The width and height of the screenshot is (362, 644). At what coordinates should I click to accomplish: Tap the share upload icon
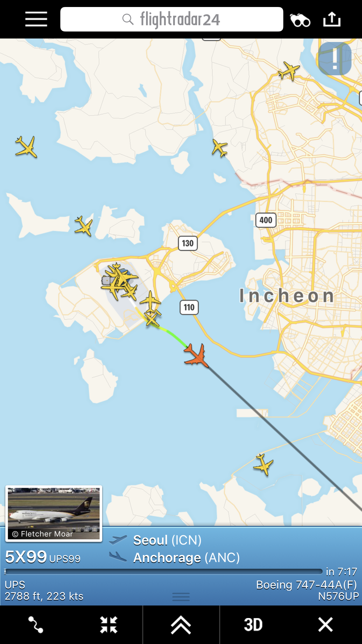point(332,19)
